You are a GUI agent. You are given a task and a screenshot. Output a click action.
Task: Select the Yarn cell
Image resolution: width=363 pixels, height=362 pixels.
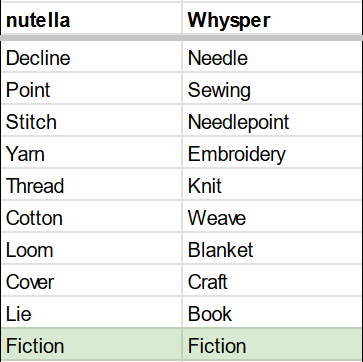(91, 152)
